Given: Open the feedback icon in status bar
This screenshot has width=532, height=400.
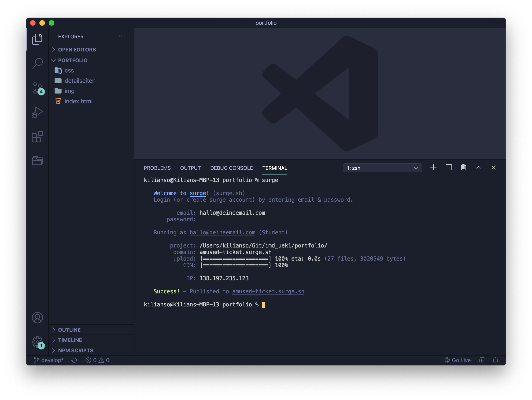Looking at the screenshot, I should [481, 360].
